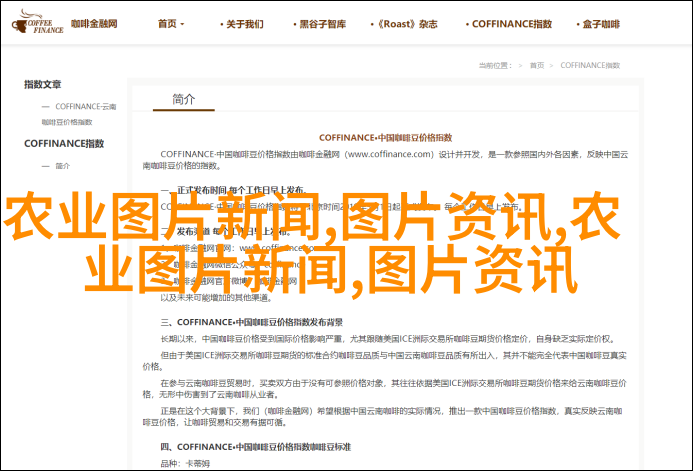Go to 黑谷子智库 page
The height and width of the screenshot is (472, 694).
coord(319,24)
